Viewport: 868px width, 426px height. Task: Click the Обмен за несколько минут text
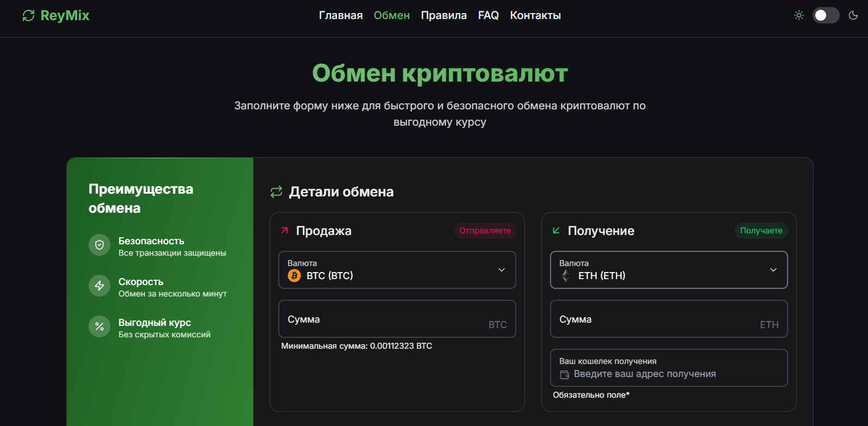[x=173, y=294]
